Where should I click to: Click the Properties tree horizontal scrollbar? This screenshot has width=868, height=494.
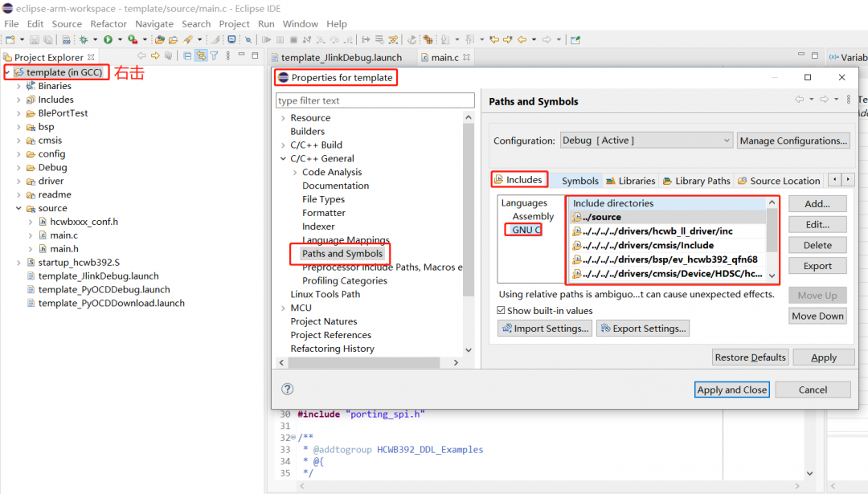(x=364, y=362)
